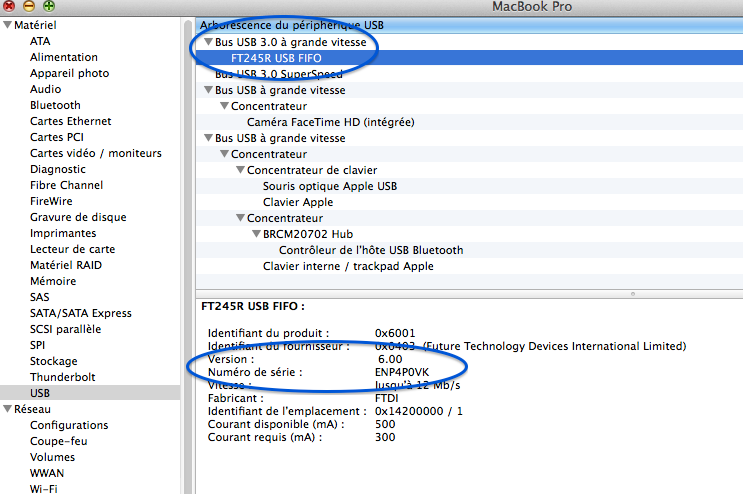Select Contrôleur de l'hôte USB Bluetooth

[x=370, y=250]
